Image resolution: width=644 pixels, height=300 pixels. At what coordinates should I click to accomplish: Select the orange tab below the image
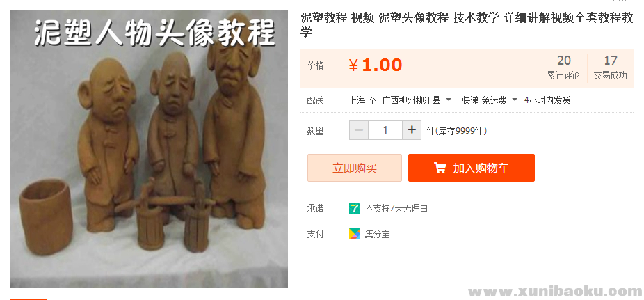[x=29, y=299]
